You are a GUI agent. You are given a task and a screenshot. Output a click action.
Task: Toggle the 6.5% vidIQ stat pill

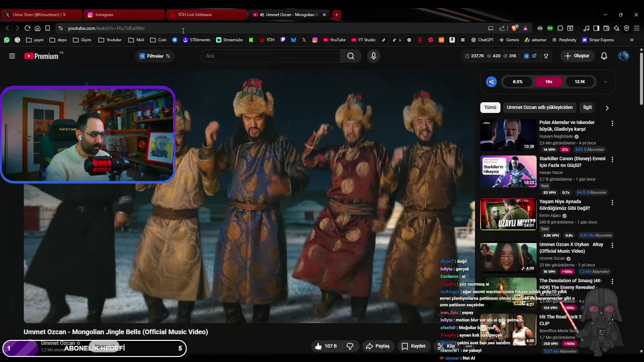[x=518, y=81]
